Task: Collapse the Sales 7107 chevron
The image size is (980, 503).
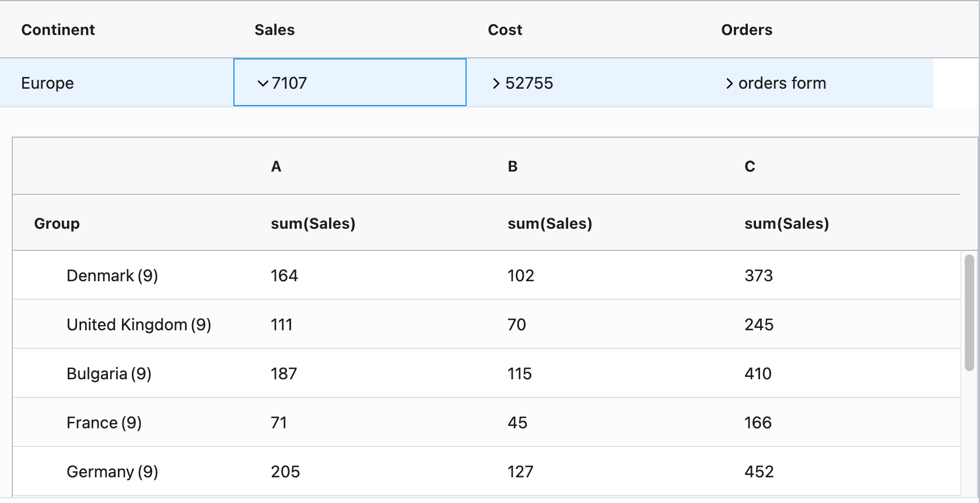Action: point(262,83)
